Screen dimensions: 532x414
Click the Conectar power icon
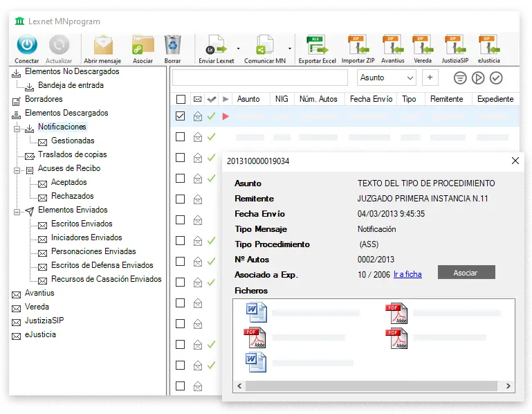pos(26,46)
